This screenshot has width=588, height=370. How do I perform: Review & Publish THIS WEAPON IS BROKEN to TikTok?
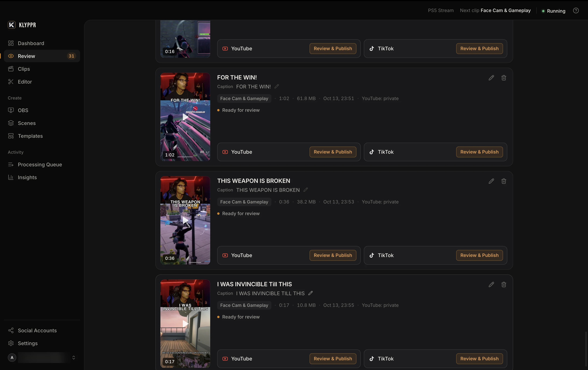point(479,255)
